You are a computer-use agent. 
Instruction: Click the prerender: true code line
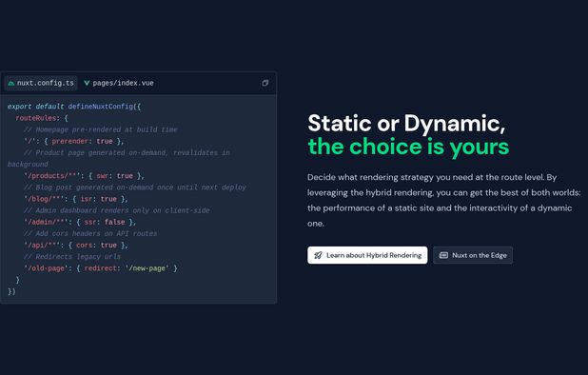[74, 142]
